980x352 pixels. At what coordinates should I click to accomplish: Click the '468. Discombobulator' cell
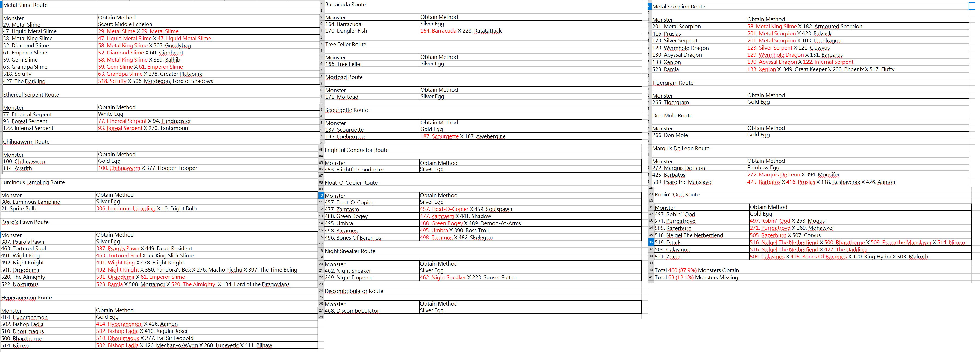(352, 311)
